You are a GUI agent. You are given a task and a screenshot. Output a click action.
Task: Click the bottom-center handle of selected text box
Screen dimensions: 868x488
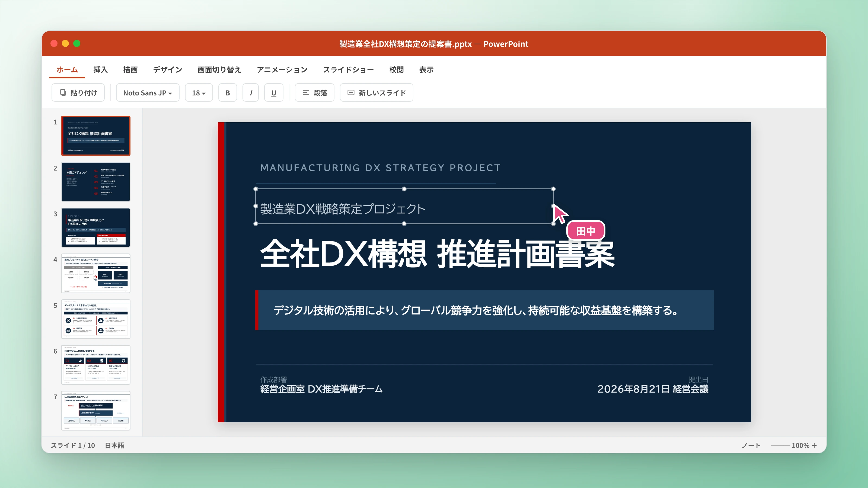tap(404, 224)
